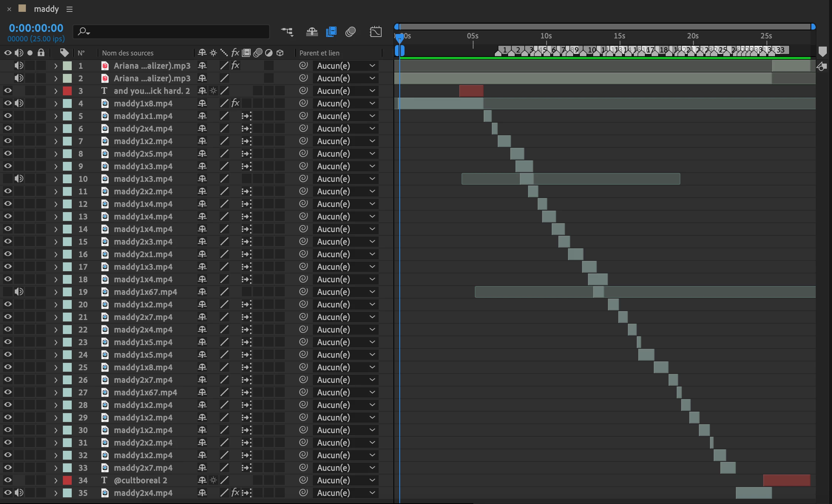Click pick whip spiral for layer 10
Screen dimensions: 832x504
(x=303, y=178)
